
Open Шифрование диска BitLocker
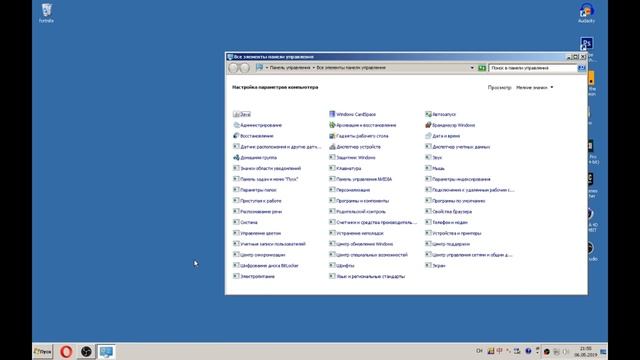tap(266, 266)
